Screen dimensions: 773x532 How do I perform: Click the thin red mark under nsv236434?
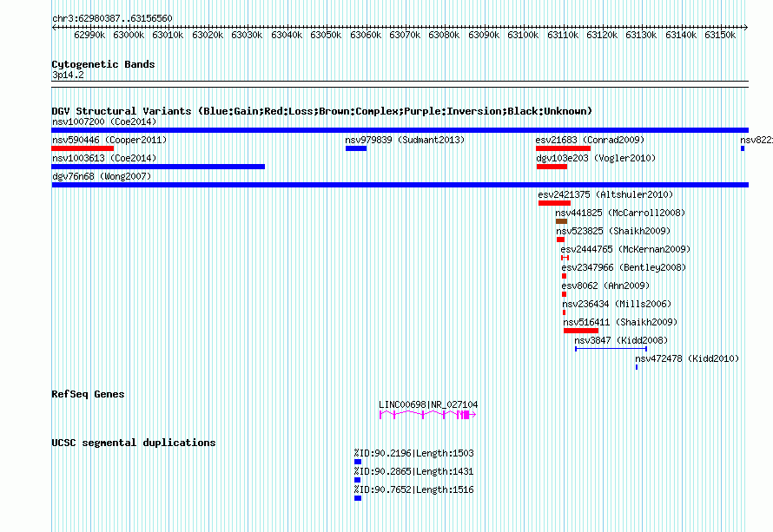(564, 312)
